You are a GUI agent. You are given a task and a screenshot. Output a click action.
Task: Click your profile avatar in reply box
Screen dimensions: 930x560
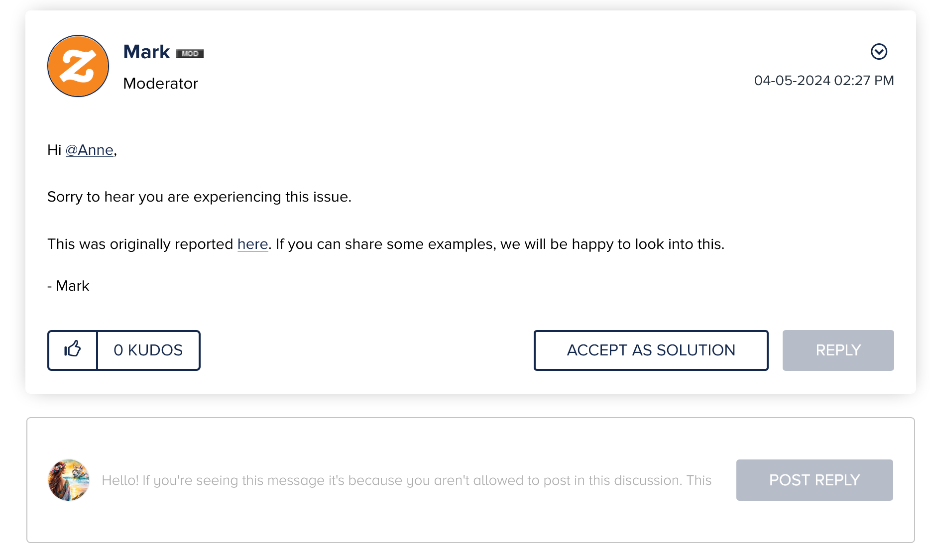point(69,480)
